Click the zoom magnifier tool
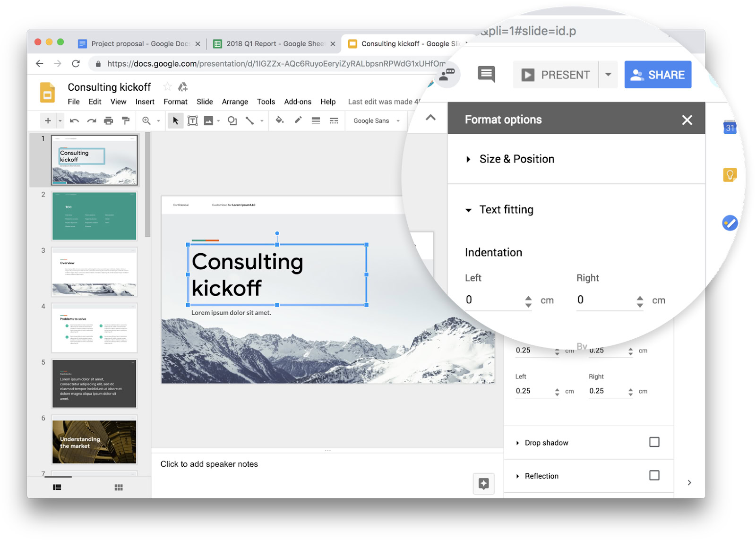 (x=146, y=121)
